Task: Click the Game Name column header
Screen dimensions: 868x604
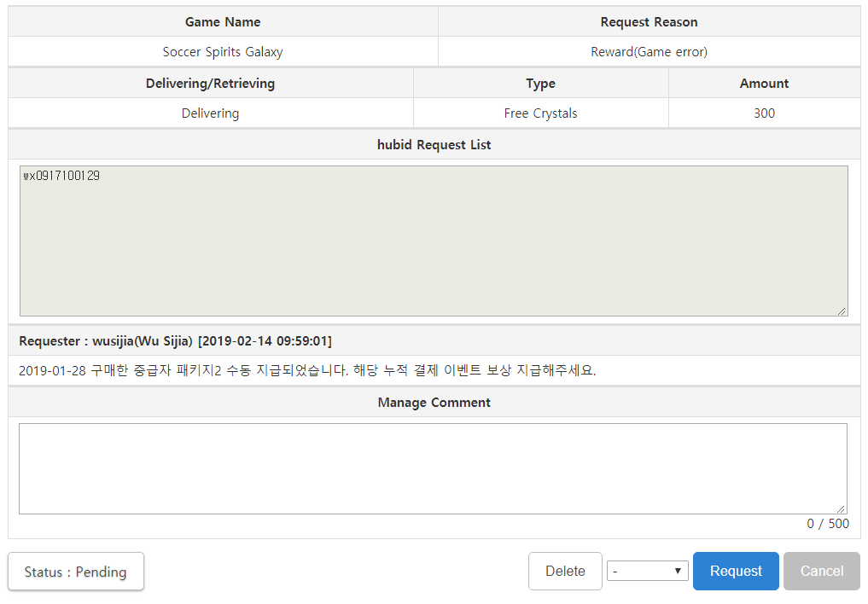Action: click(x=223, y=21)
